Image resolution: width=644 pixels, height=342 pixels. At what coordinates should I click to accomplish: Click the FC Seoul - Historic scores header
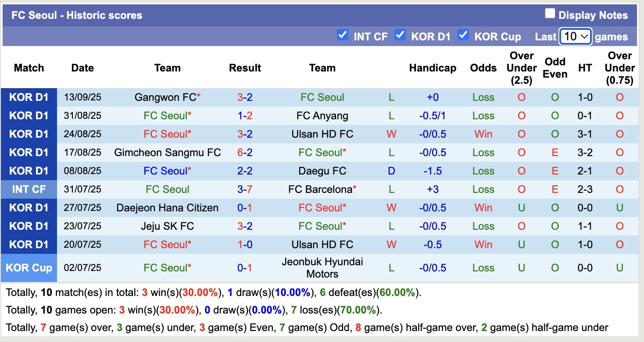[x=75, y=14]
